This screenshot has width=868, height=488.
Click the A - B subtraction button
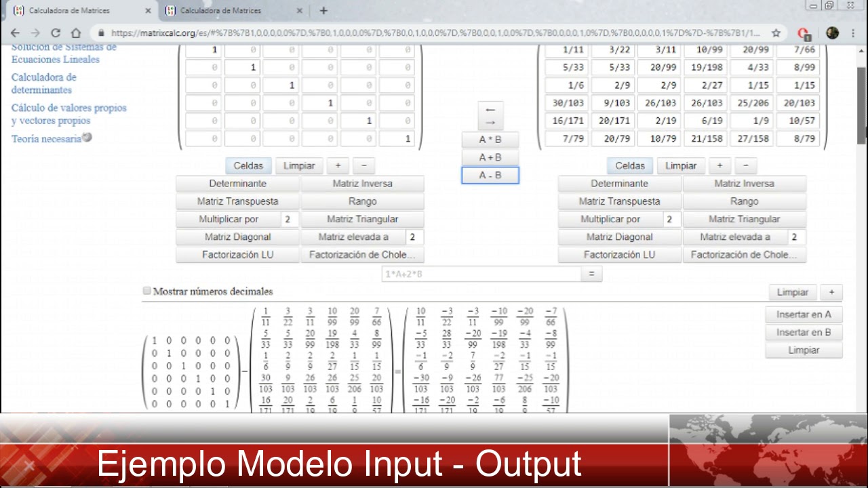click(490, 175)
